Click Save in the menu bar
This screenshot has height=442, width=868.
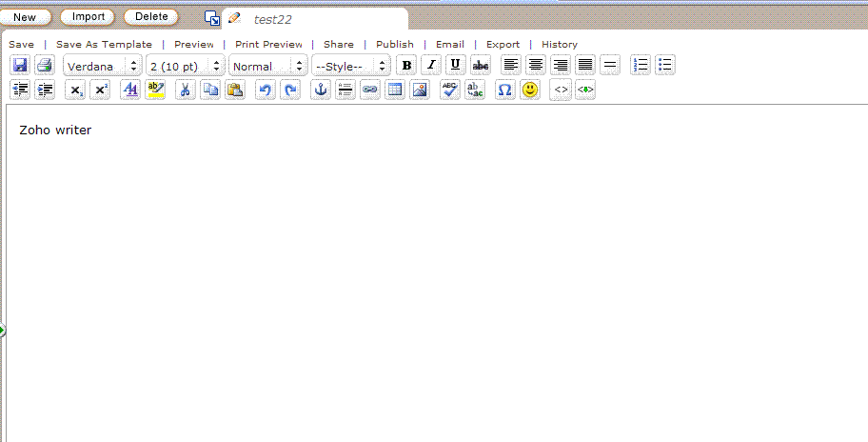click(21, 45)
